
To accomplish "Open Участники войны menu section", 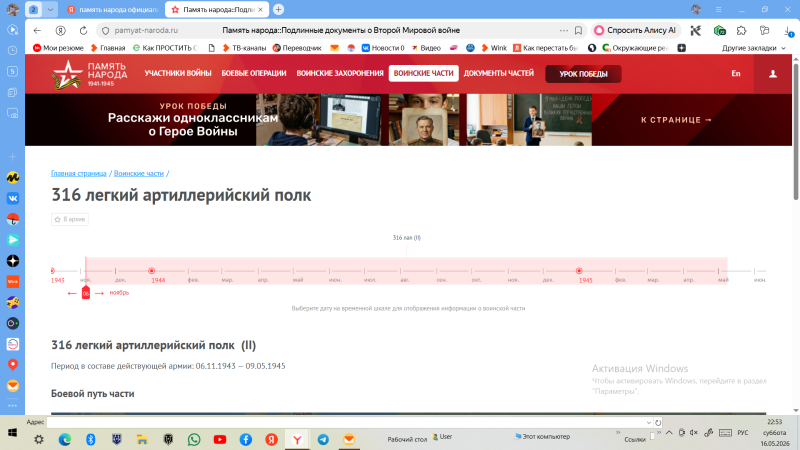I will (x=178, y=73).
